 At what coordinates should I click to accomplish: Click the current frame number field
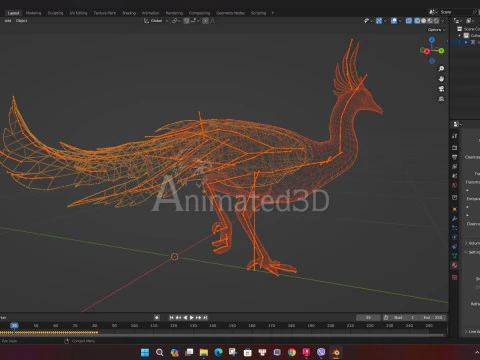(x=368, y=317)
